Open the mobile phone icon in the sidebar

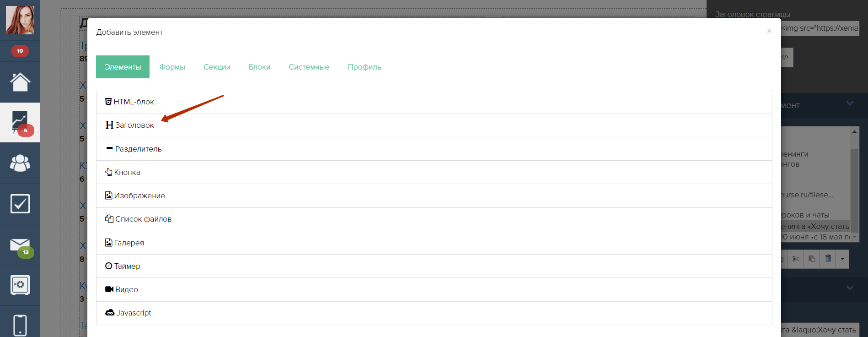pos(20,325)
